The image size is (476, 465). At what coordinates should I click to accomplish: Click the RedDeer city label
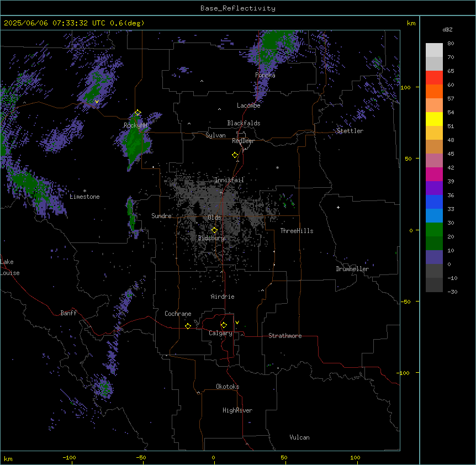tap(243, 141)
